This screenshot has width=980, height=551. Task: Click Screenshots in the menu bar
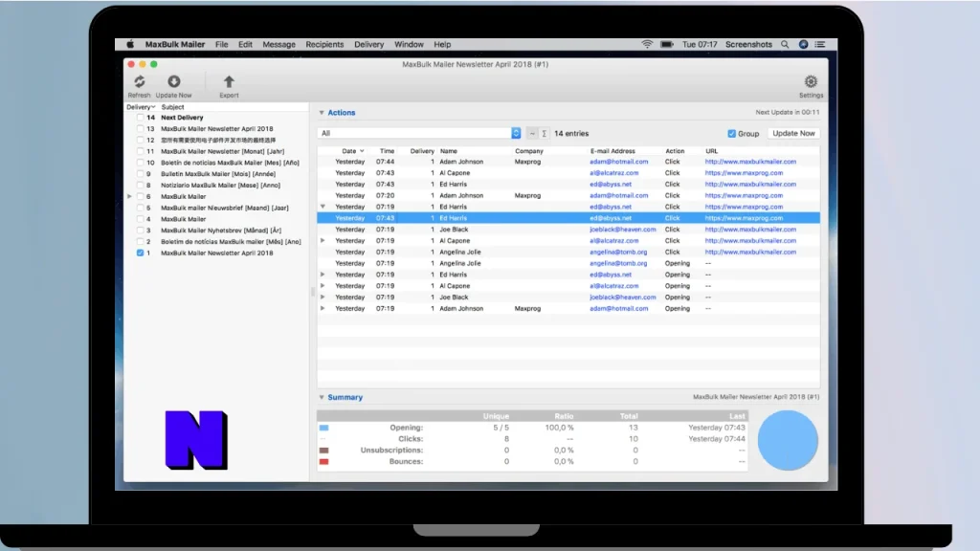(748, 44)
